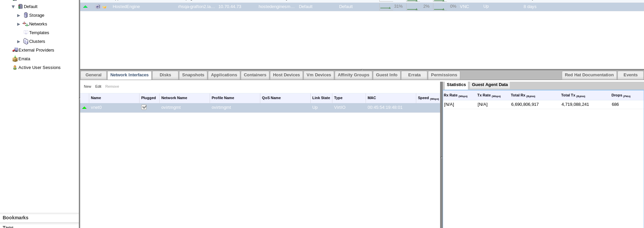
Task: Click the Errata package icon
Action: click(15, 59)
